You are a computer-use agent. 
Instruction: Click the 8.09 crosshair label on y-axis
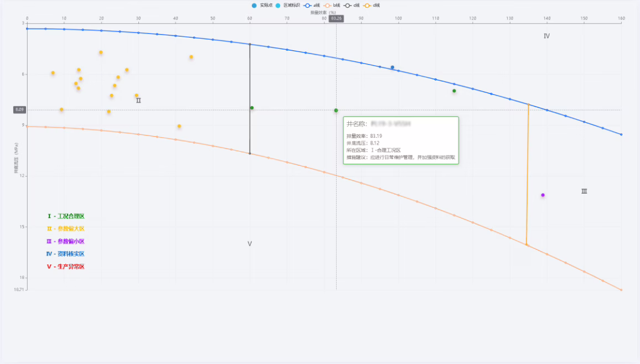point(19,110)
